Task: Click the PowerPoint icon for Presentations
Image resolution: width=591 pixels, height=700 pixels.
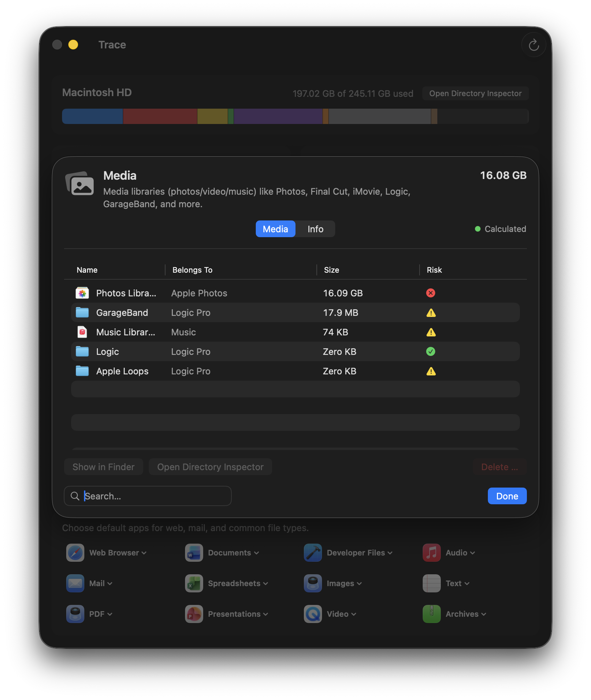Action: click(x=193, y=614)
